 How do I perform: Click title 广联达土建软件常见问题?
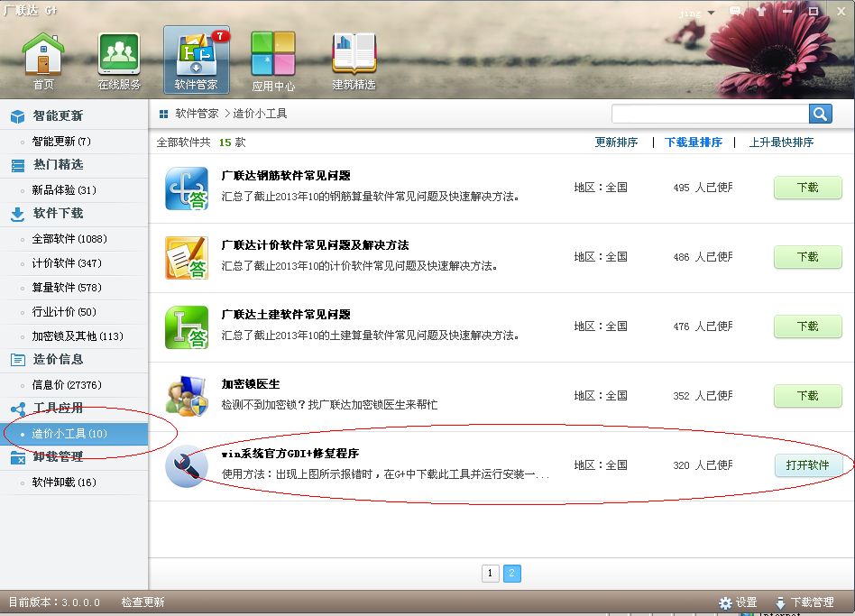coord(286,315)
